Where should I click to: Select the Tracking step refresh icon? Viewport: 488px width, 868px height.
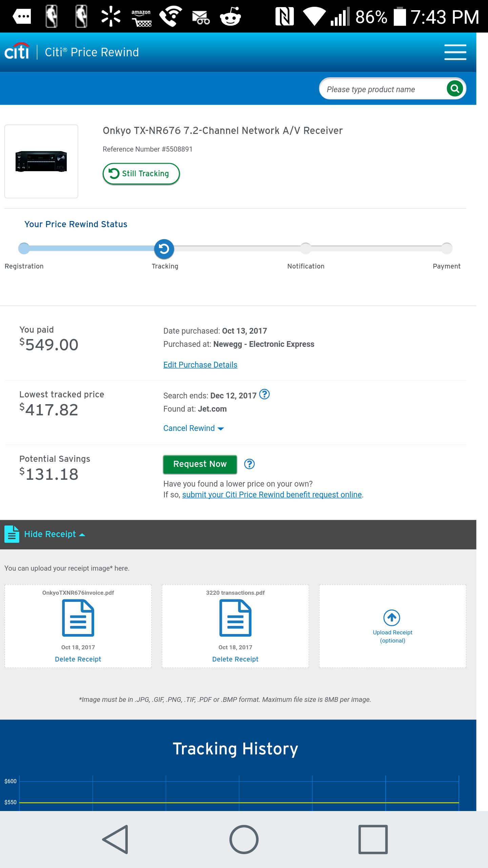click(x=164, y=249)
